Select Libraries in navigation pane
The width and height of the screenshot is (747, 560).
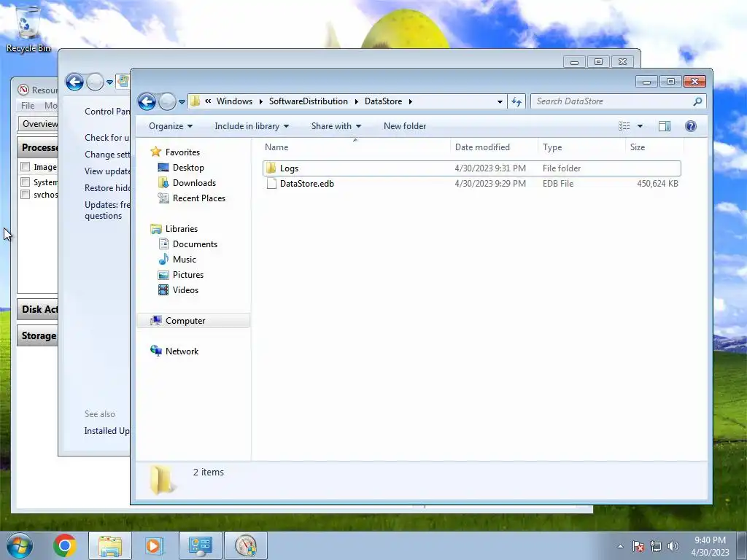181,229
